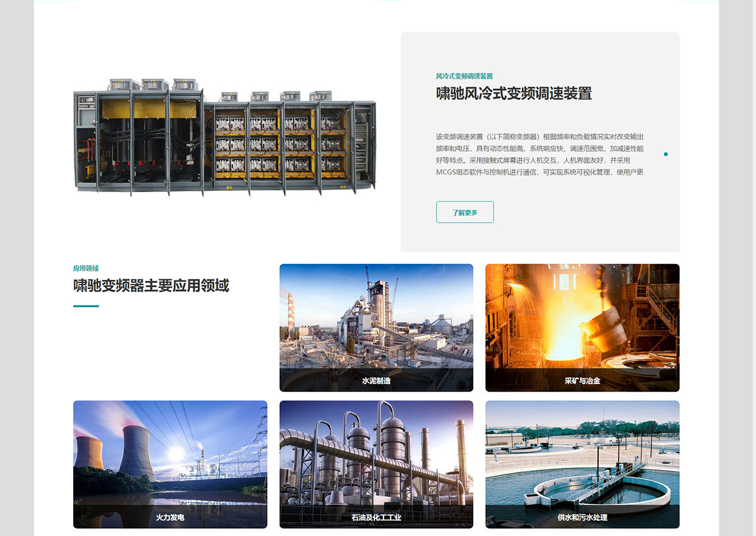The width and height of the screenshot is (756, 536).
Task: Click the 采矿与冶金 caption bar
Action: [x=582, y=381]
